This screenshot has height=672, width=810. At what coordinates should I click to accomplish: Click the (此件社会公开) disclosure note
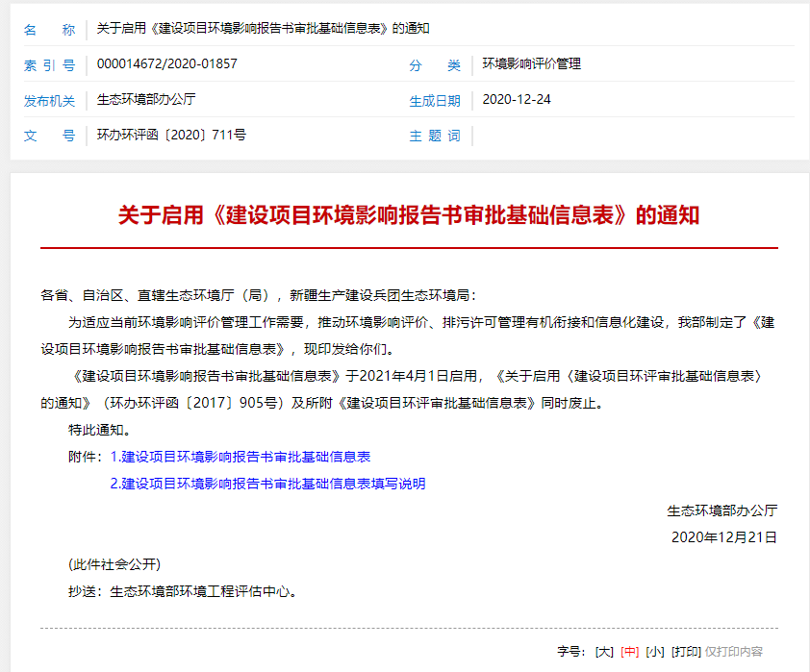pos(114,564)
